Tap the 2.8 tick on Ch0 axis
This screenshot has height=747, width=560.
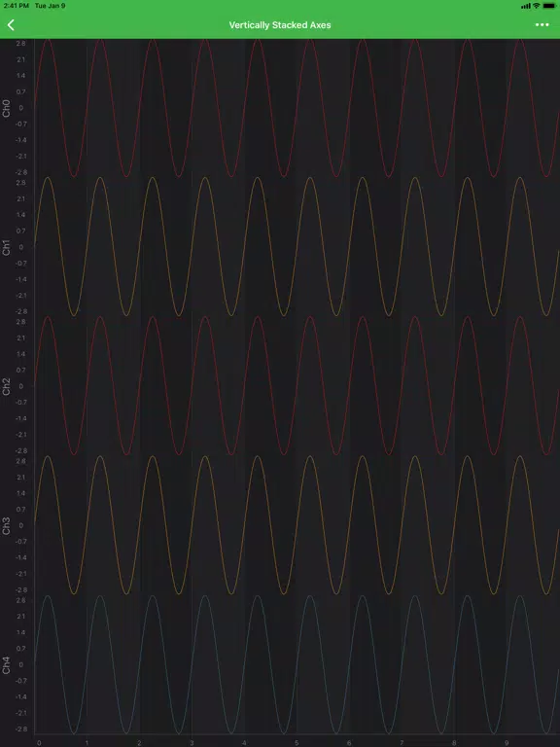[21, 44]
